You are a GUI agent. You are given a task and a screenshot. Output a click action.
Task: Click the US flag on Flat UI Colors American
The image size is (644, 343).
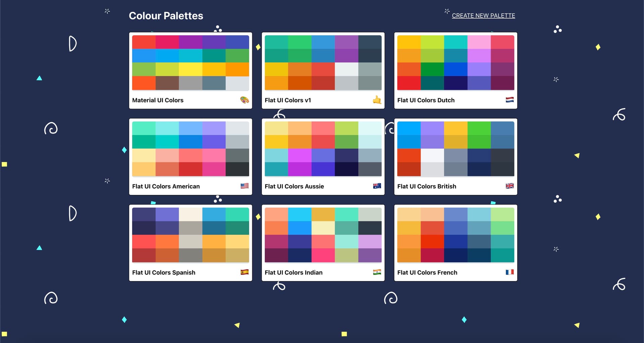point(245,186)
